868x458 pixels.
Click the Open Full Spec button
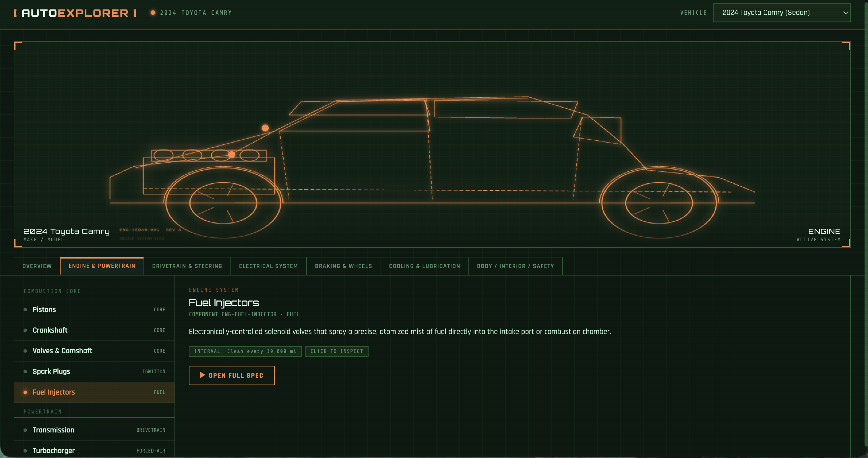[231, 375]
